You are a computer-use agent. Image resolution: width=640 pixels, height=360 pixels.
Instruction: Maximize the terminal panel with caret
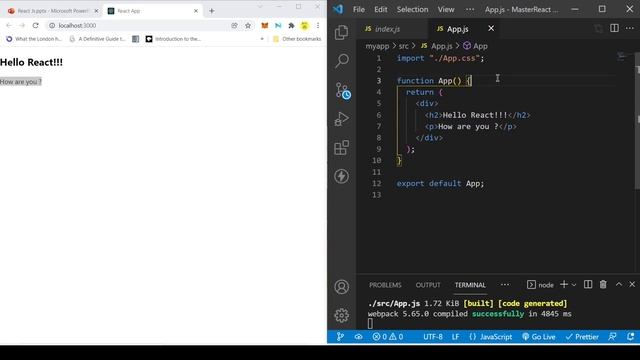pos(619,284)
